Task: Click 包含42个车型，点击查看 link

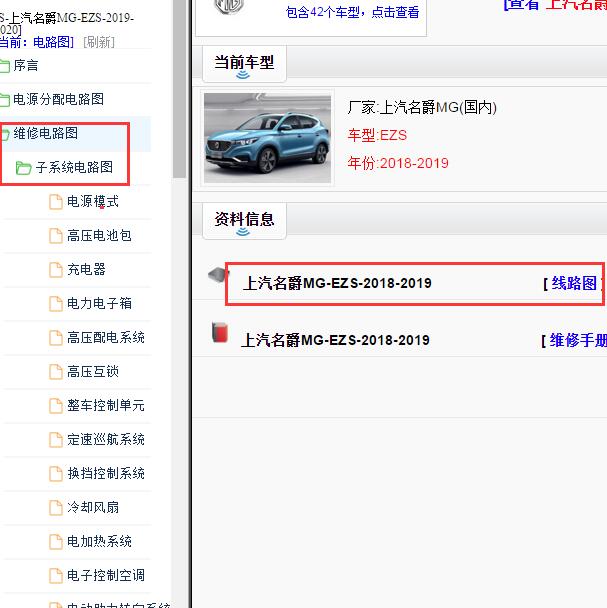Action: pyautogui.click(x=352, y=12)
